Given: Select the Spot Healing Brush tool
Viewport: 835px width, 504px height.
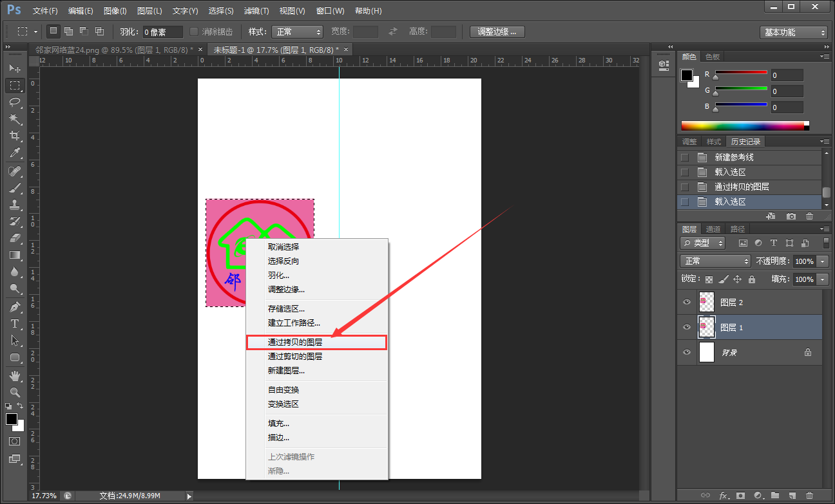Looking at the screenshot, I should coord(15,171).
